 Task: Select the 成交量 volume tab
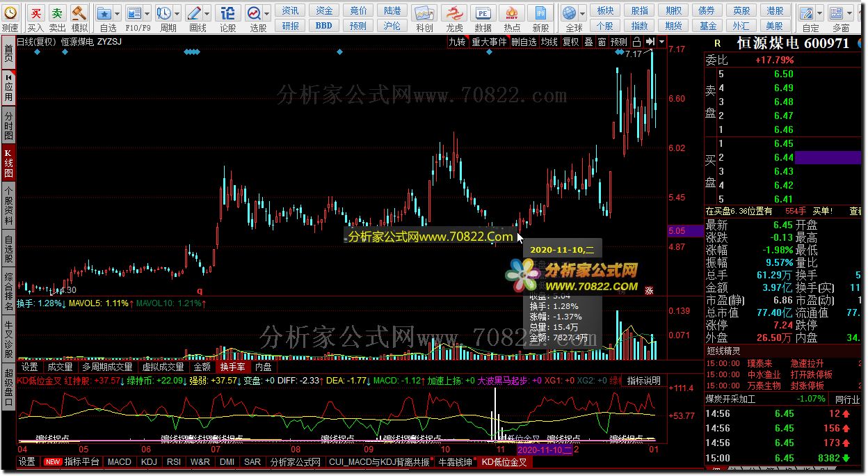tap(59, 367)
